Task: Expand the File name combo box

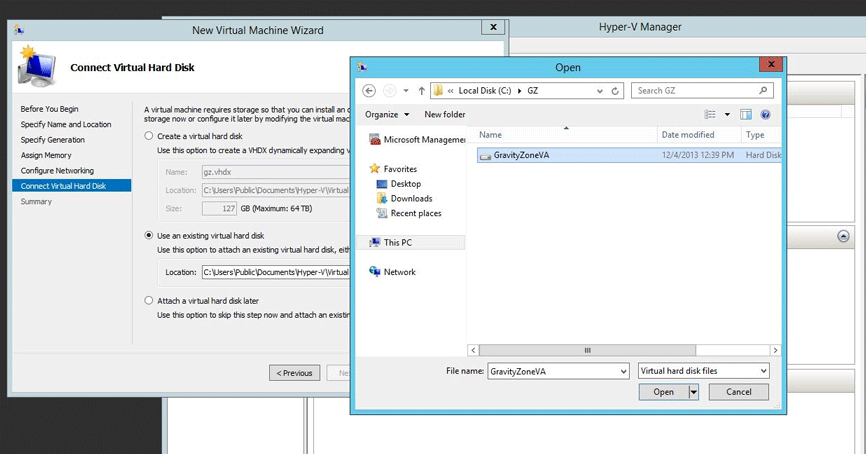Action: pos(621,371)
